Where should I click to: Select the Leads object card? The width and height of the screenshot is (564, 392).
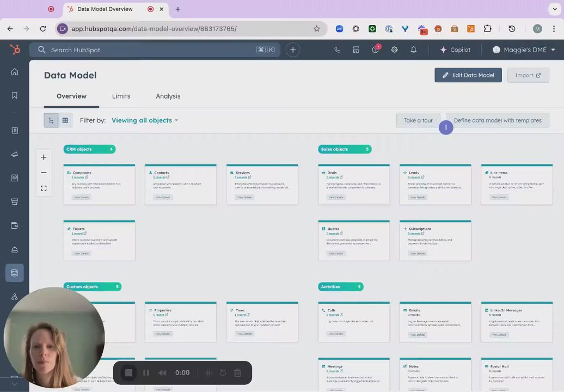coord(435,184)
